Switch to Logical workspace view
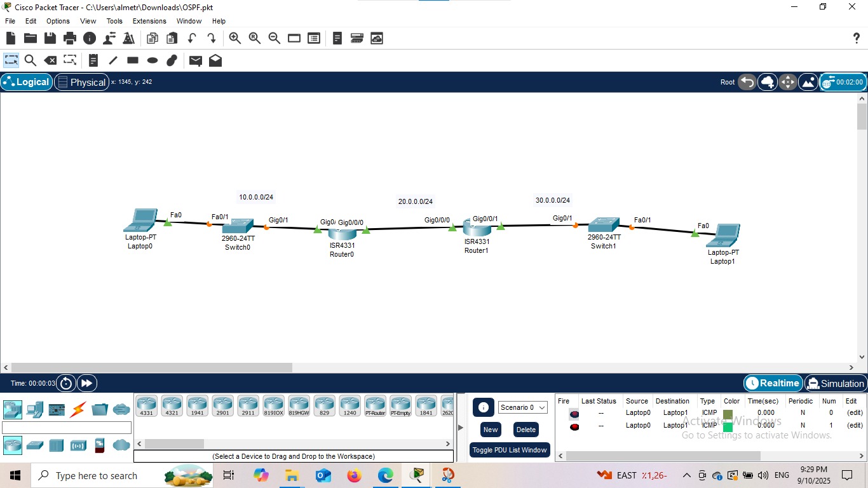This screenshot has width=868, height=488. click(x=26, y=82)
